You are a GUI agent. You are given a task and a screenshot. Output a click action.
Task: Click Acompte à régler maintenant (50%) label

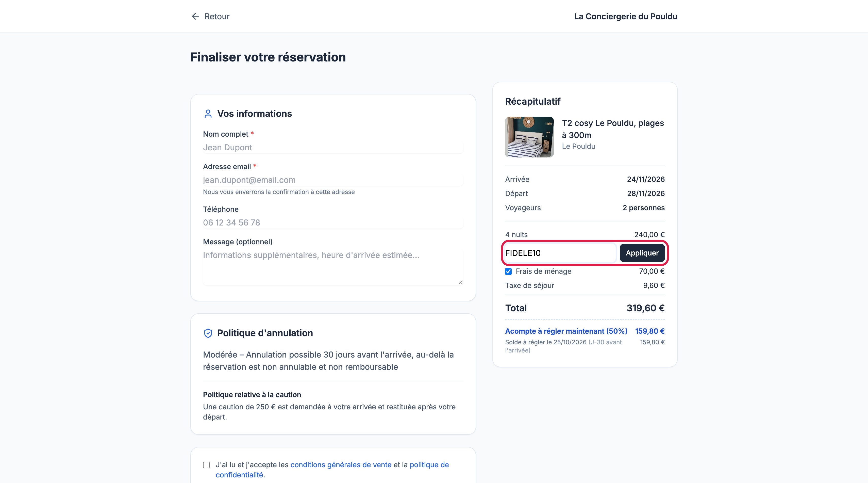[566, 331]
